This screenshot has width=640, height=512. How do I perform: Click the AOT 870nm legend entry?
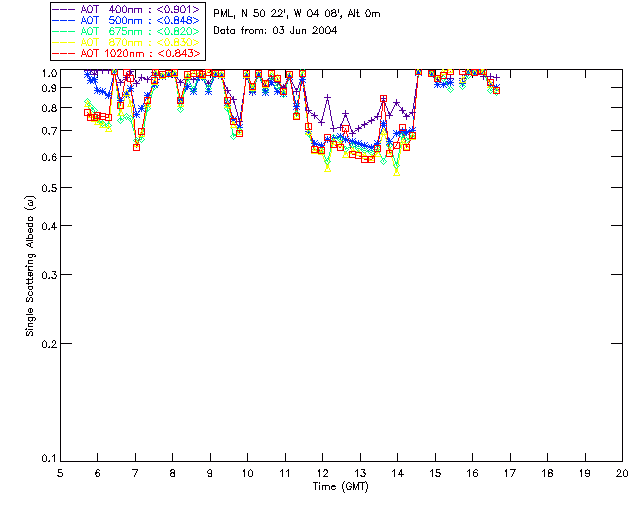click(127, 42)
